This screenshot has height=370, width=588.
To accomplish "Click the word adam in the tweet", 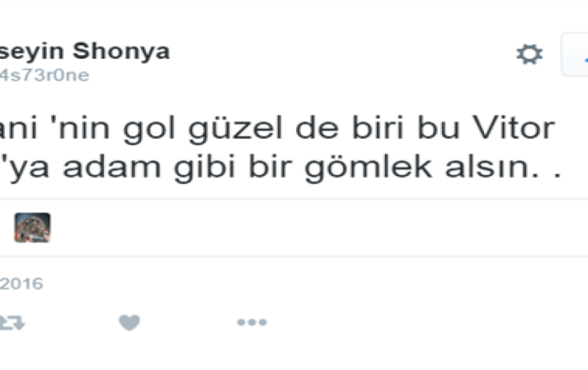I will tap(111, 167).
